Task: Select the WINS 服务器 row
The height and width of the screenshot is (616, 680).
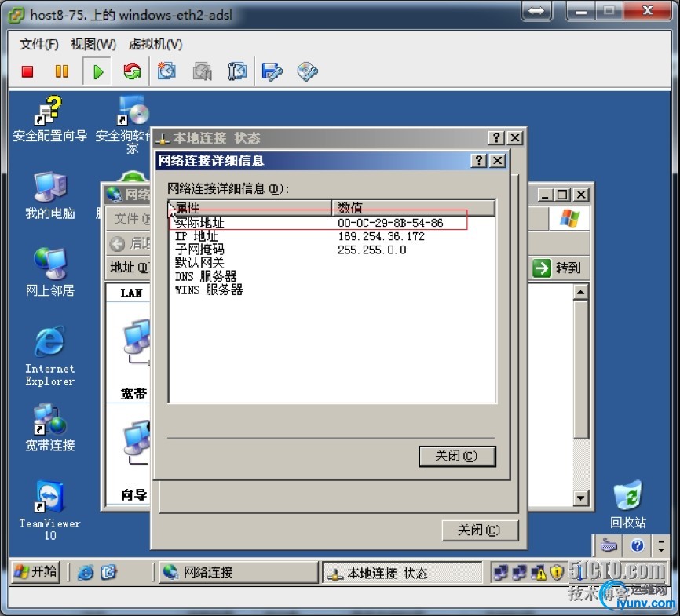Action: point(332,290)
